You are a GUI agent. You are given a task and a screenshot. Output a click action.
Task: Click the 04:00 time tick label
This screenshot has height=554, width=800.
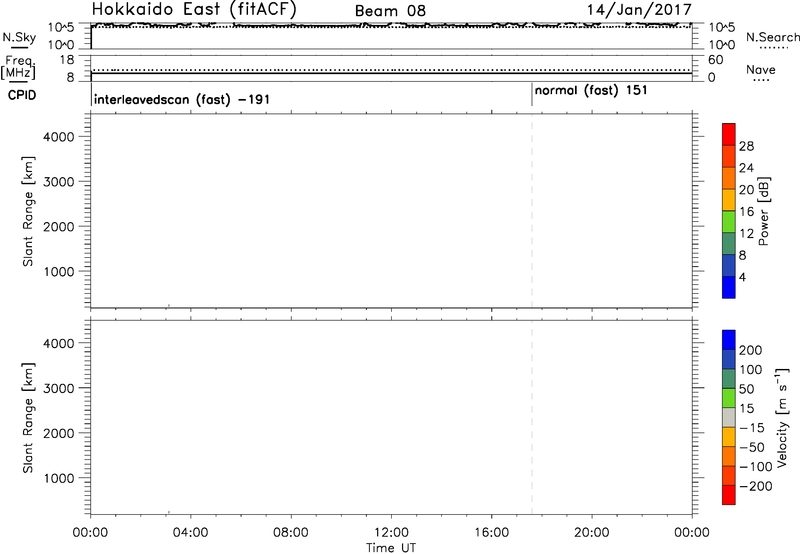(x=190, y=533)
